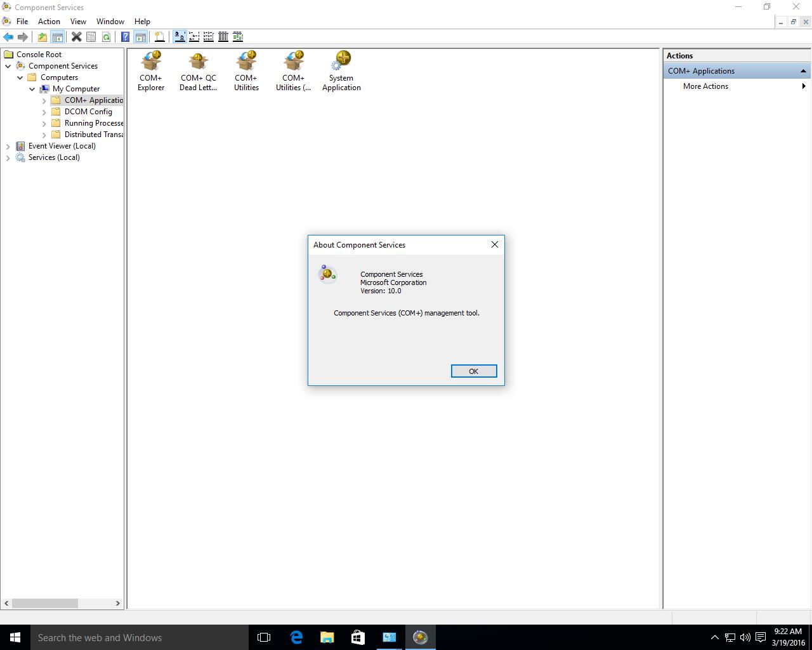Select My Computer in tree
Screen dimensions: 812x650
(76, 89)
